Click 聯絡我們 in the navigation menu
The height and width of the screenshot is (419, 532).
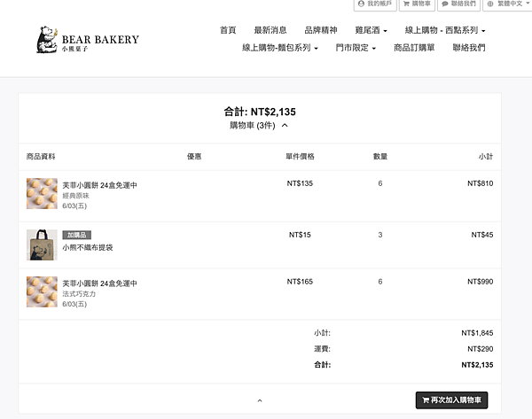[x=469, y=48]
